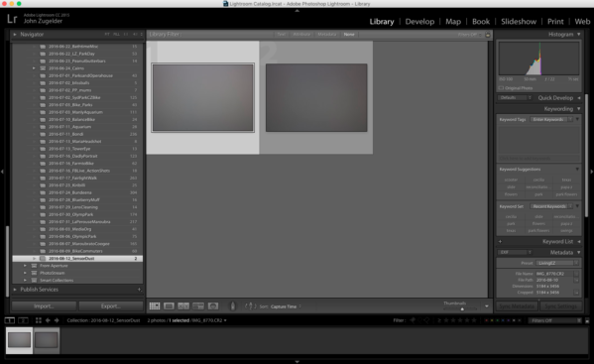Expand the Quick Develop panel
594x364 pixels.
coord(578,98)
